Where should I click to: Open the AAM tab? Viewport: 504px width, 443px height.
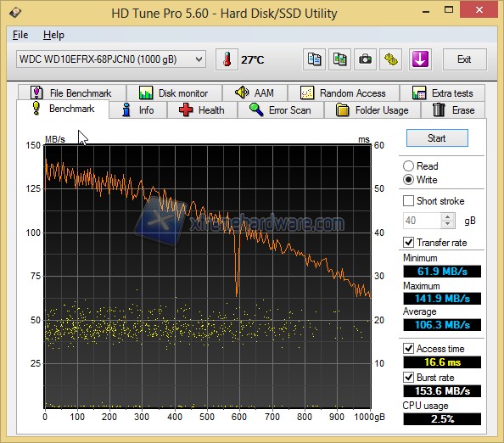point(255,93)
